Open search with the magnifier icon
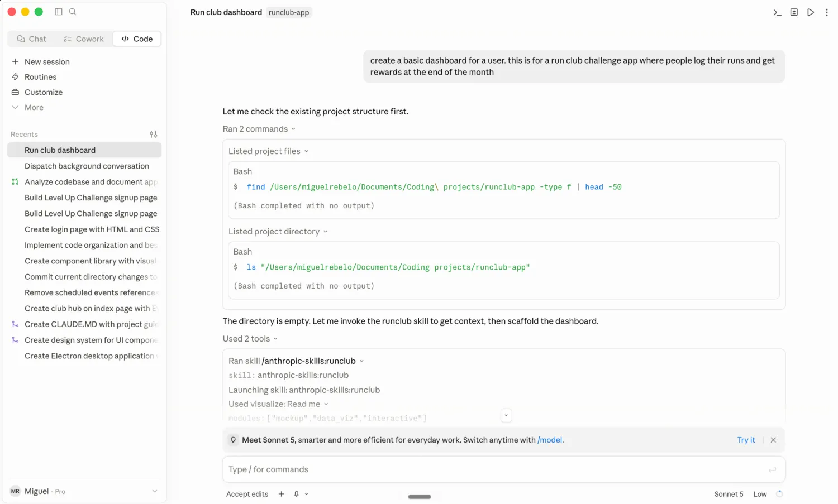 coord(73,12)
